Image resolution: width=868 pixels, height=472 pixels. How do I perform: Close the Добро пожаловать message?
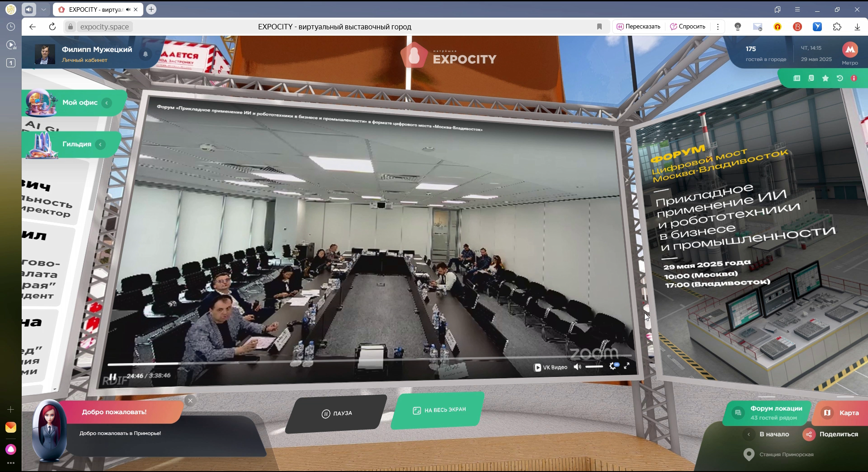click(190, 401)
